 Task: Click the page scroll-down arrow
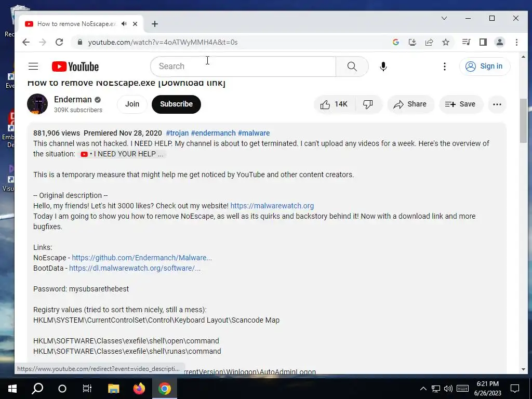[523, 369]
